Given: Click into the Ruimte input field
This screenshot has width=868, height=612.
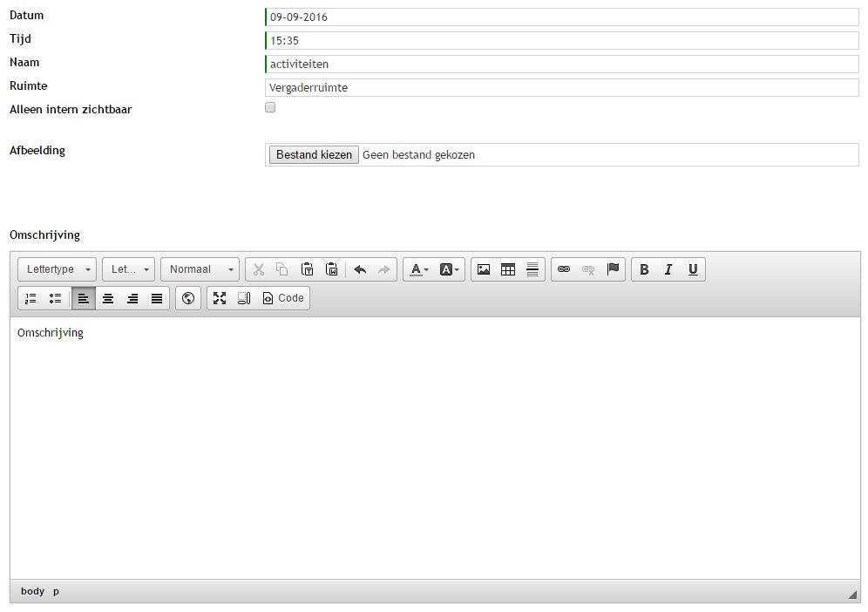Looking at the screenshot, I should click(561, 87).
